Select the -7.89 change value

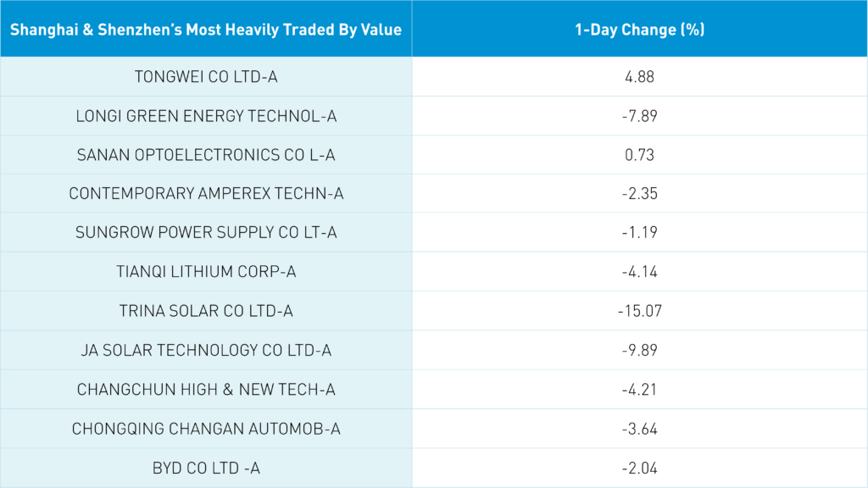point(640,116)
